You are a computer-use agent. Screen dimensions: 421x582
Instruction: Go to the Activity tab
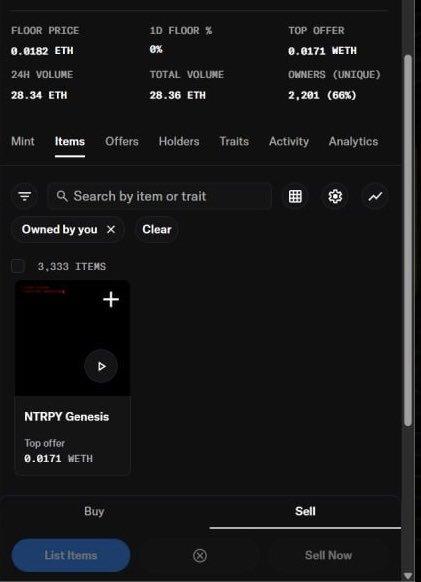(289, 141)
